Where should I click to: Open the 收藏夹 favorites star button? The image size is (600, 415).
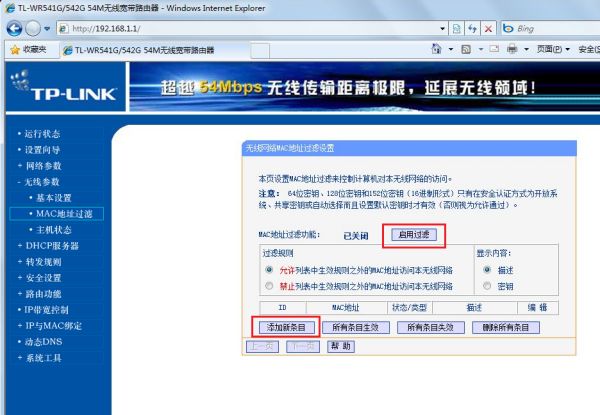click(x=28, y=50)
